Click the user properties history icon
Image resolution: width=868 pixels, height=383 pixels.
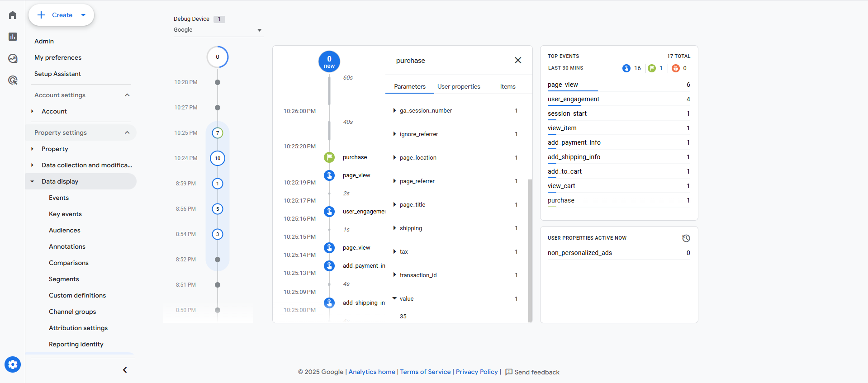686,238
